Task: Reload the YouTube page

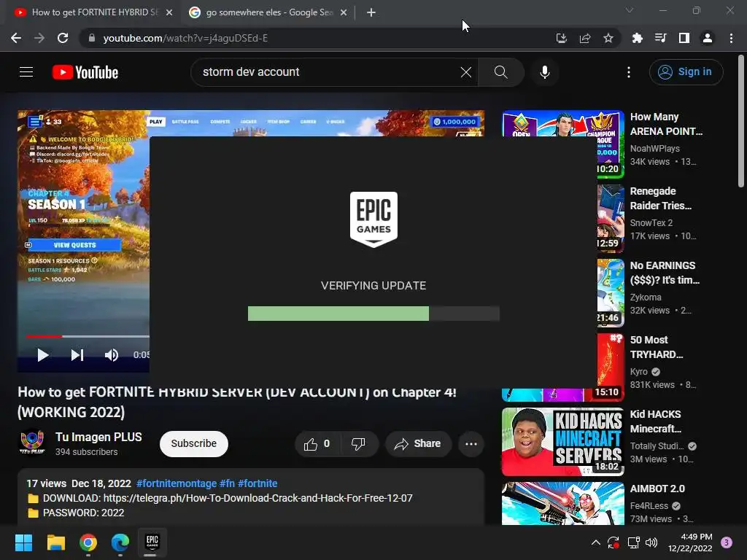Action: pyautogui.click(x=63, y=38)
